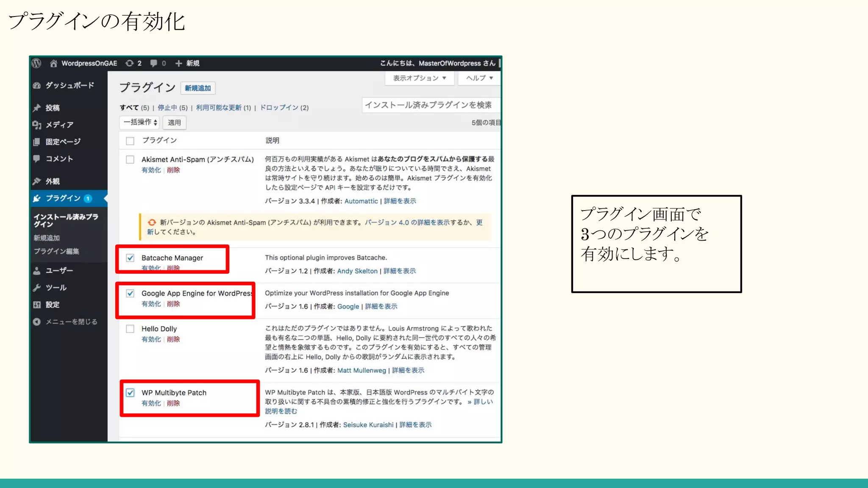Click the plugin update badge showing 1
This screenshot has height=488, width=868.
click(x=88, y=198)
